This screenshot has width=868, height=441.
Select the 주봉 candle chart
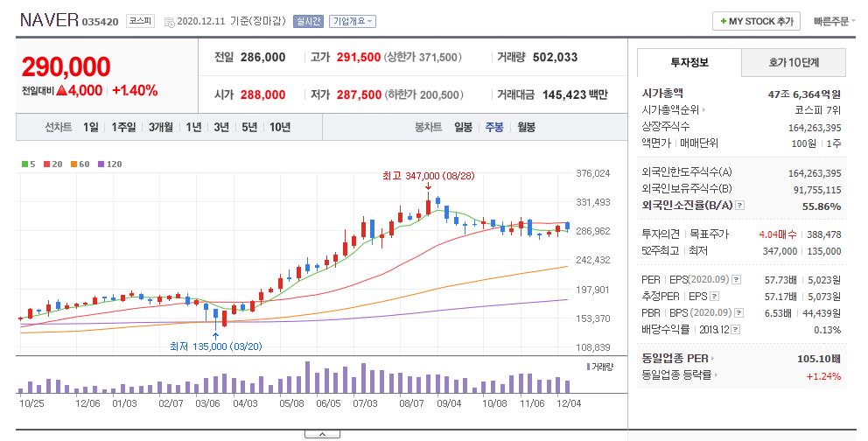click(494, 127)
